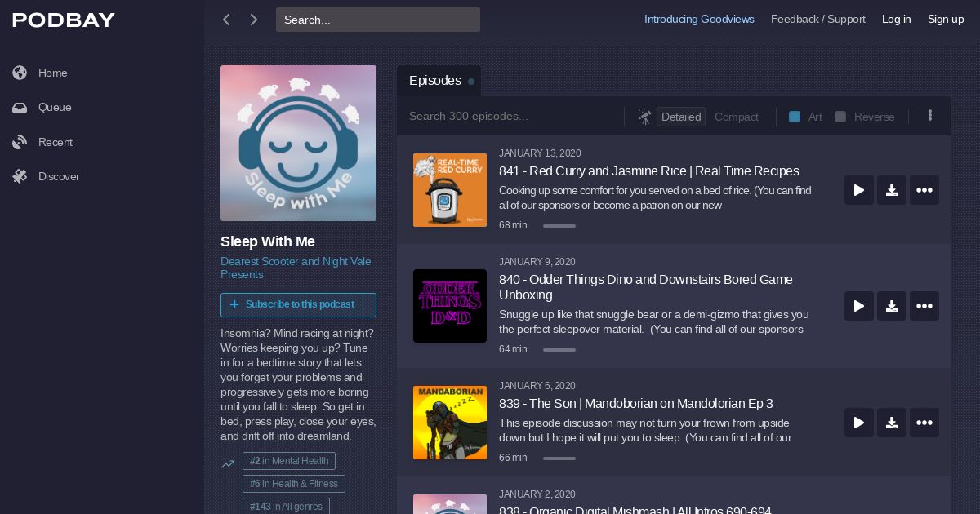The width and height of the screenshot is (980, 514).
Task: Toggle the Art checkbox
Action: [x=795, y=117]
